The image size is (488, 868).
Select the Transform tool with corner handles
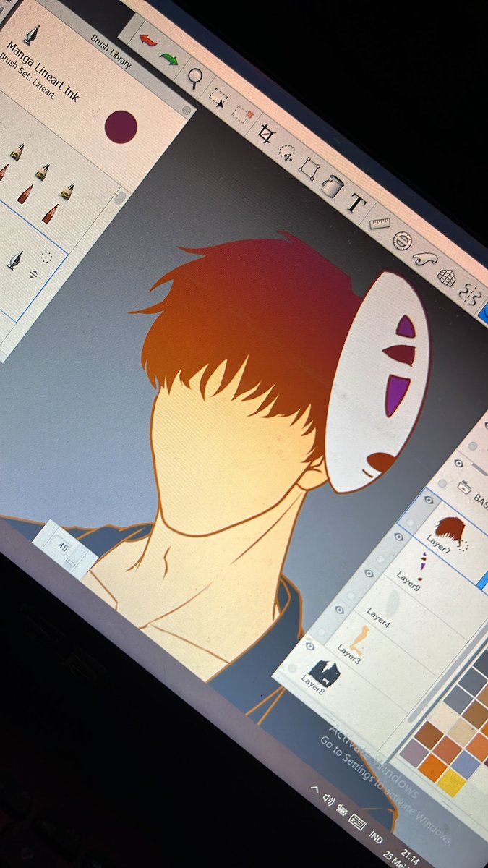(x=311, y=169)
